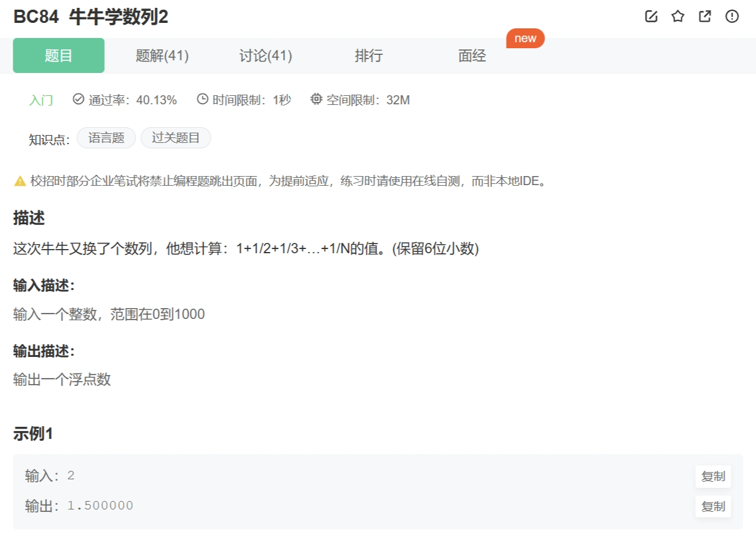Open the 讨论(41) tab
Screen dimensions: 756x536
tap(265, 55)
